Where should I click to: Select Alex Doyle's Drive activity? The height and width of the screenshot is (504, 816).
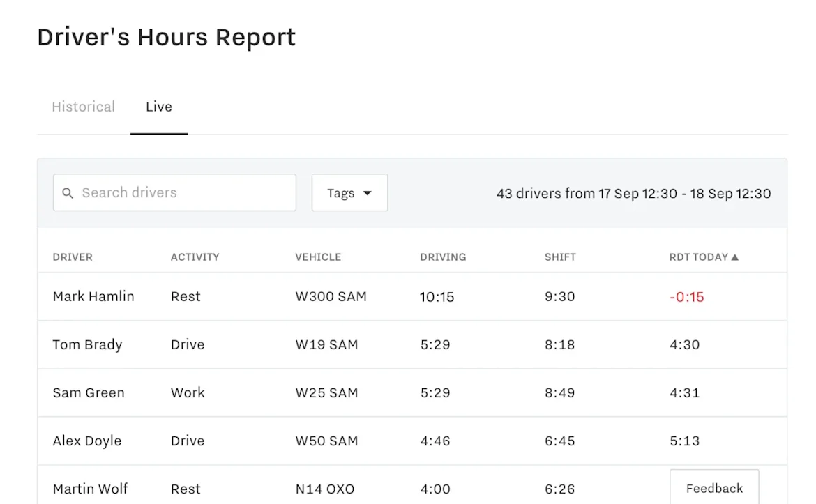tap(187, 441)
